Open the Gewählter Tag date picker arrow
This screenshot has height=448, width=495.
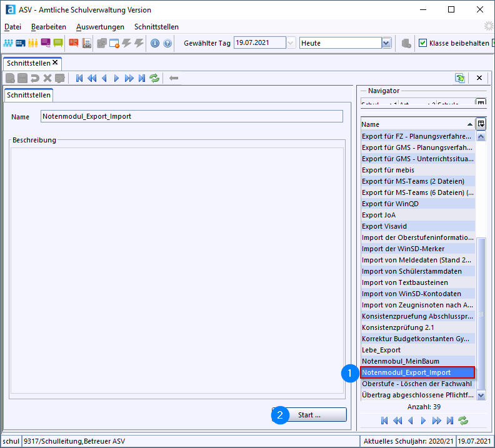tap(291, 43)
